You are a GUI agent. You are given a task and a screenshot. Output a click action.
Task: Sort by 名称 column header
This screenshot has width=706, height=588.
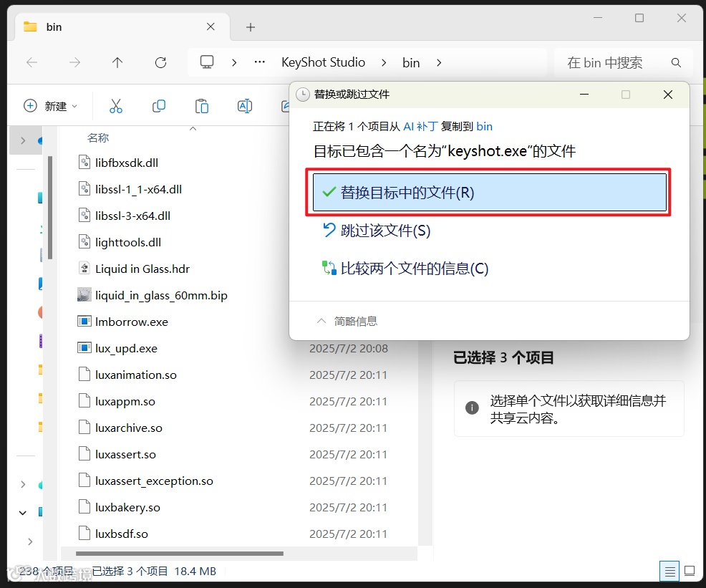click(97, 138)
